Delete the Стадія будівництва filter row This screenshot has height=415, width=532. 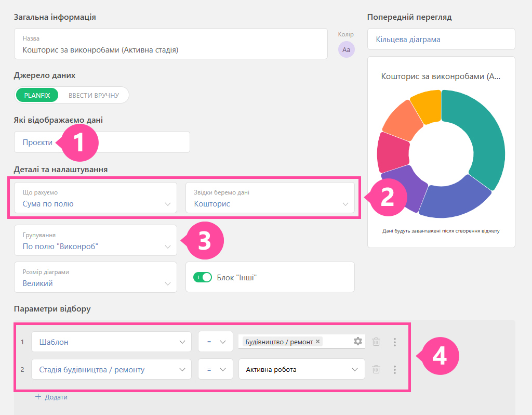pyautogui.click(x=376, y=369)
